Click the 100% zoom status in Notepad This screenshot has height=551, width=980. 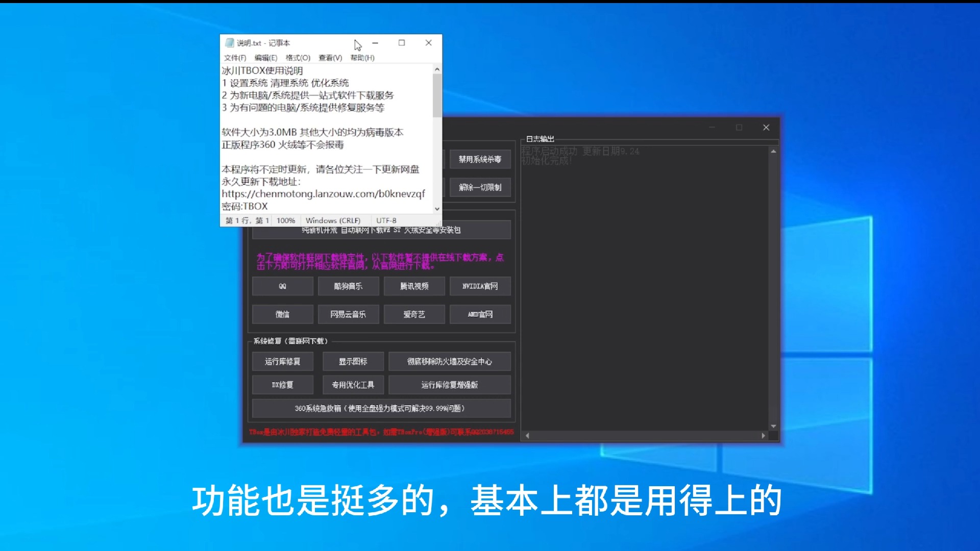pos(286,220)
